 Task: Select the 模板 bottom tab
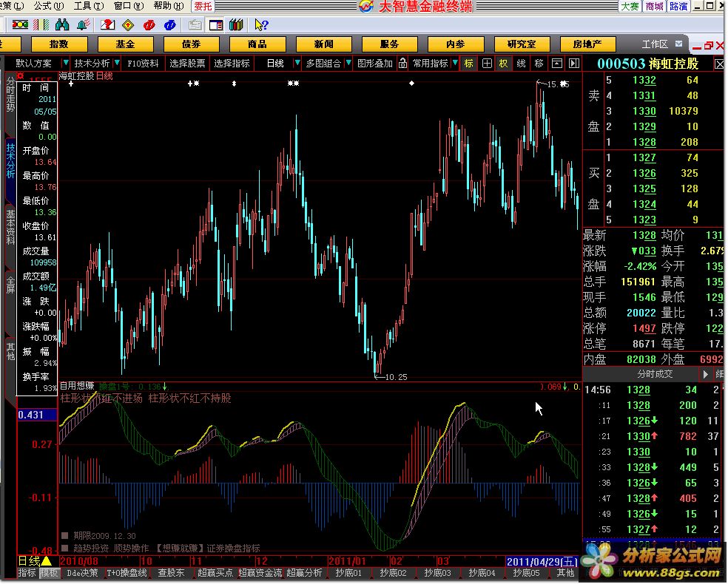coord(49,573)
